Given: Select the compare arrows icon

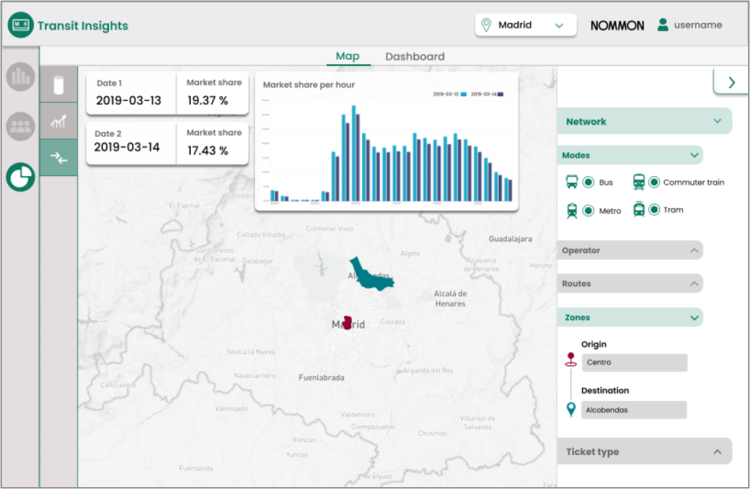Looking at the screenshot, I should click(58, 158).
